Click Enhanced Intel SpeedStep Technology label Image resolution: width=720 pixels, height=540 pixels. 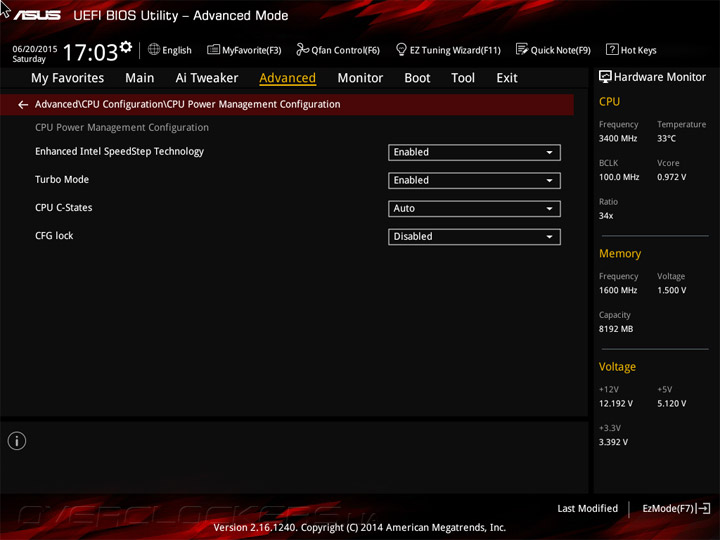119,152
